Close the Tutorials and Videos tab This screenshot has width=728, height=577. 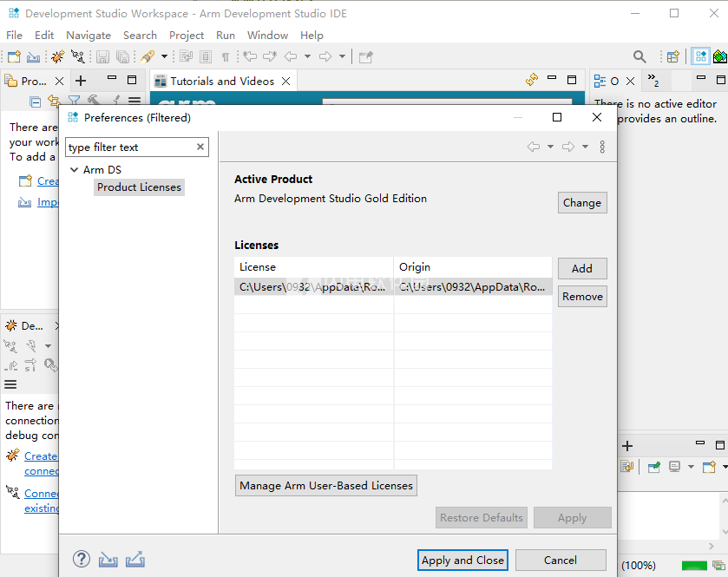tap(286, 82)
